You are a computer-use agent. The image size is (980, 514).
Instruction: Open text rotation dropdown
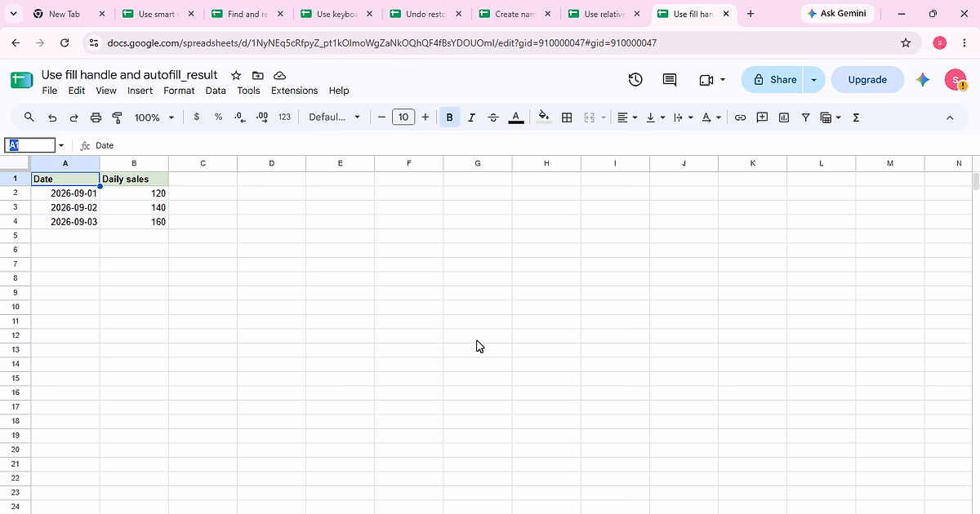(x=711, y=117)
